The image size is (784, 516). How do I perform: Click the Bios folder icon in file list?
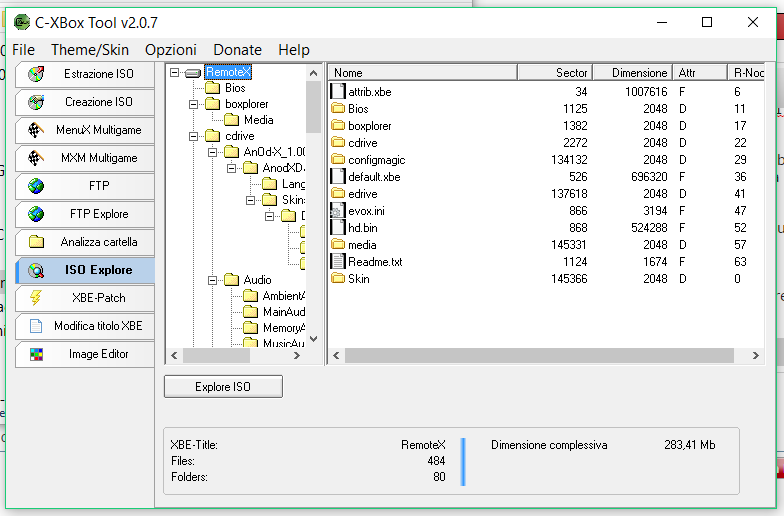point(338,108)
